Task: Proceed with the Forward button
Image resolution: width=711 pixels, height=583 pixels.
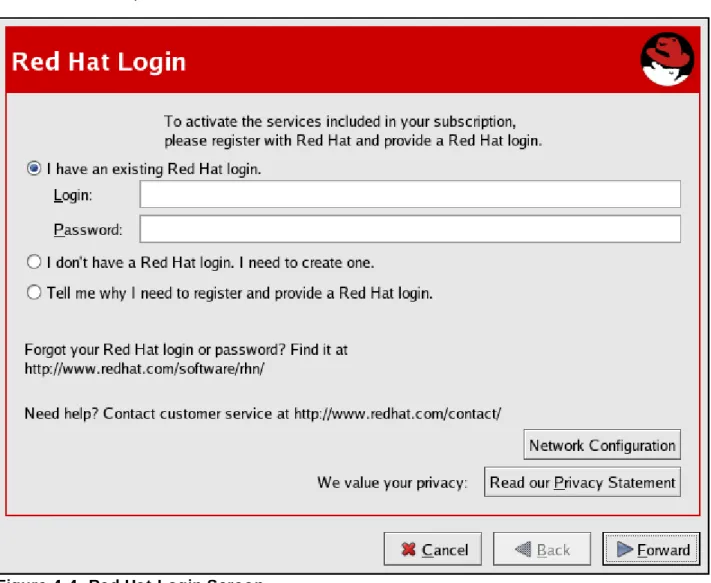Action: 651,549
